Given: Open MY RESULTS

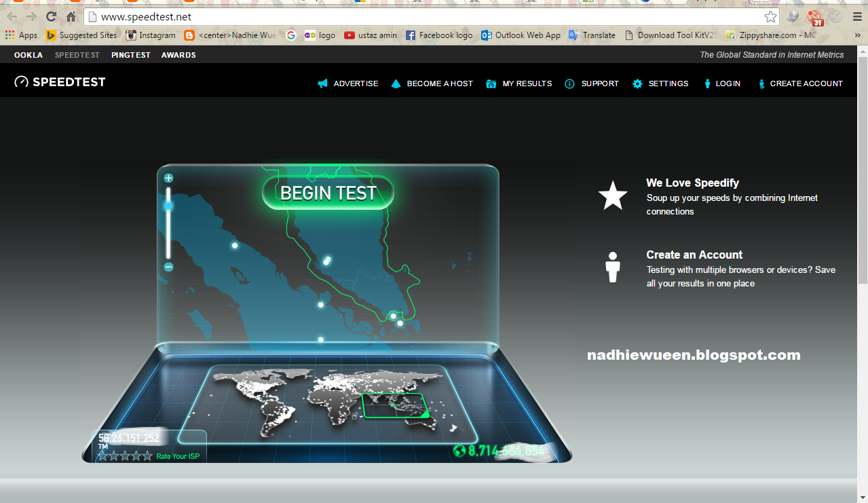Looking at the screenshot, I should [x=527, y=83].
